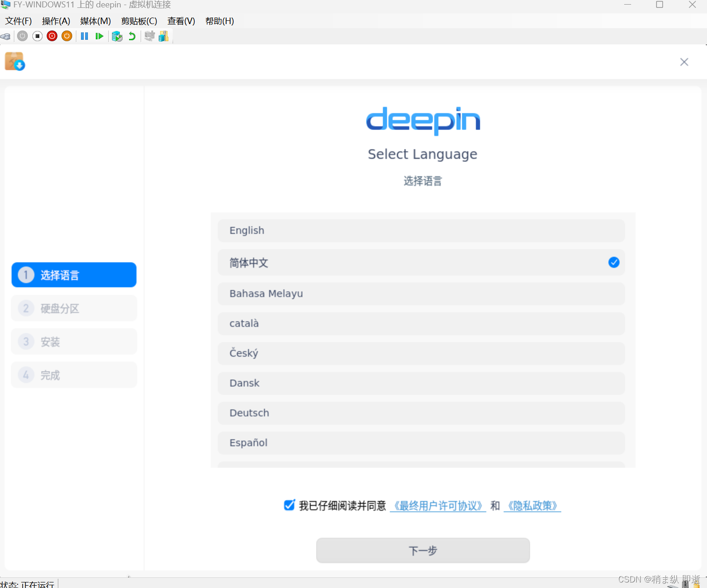The height and width of the screenshot is (588, 707).
Task: Select English as installation language
Action: tap(421, 230)
